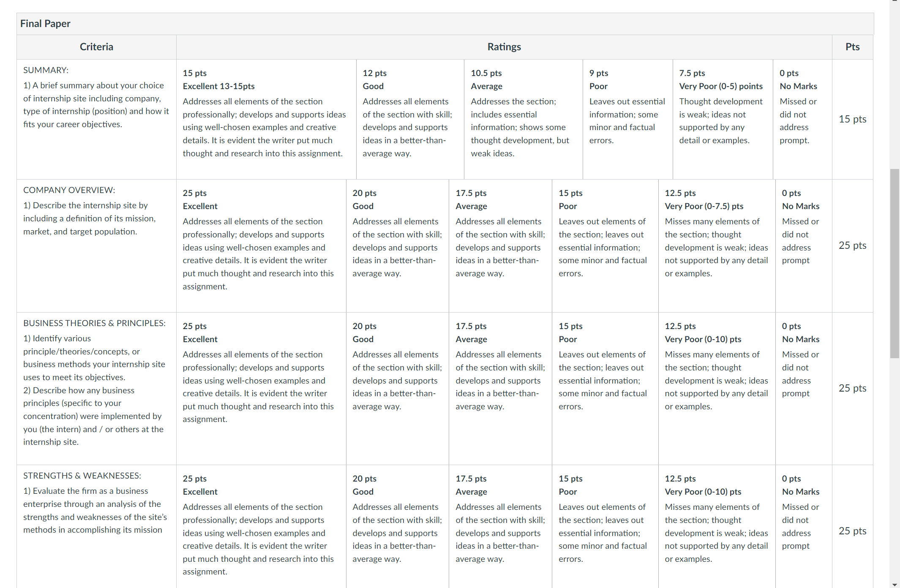
Task: Choose Company Overview 'Very Poor (0-7.5) pts' cell
Action: click(717, 246)
